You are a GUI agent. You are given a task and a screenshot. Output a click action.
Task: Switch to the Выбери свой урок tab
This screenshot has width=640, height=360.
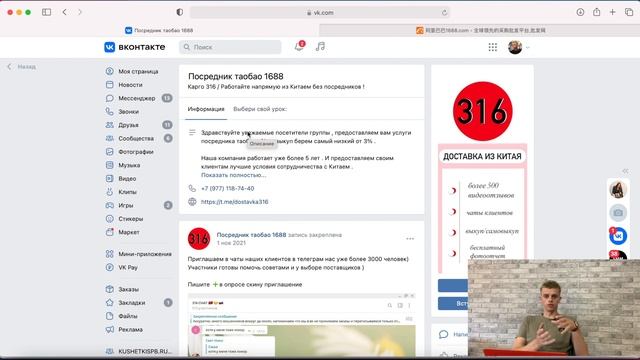pyautogui.click(x=260, y=109)
